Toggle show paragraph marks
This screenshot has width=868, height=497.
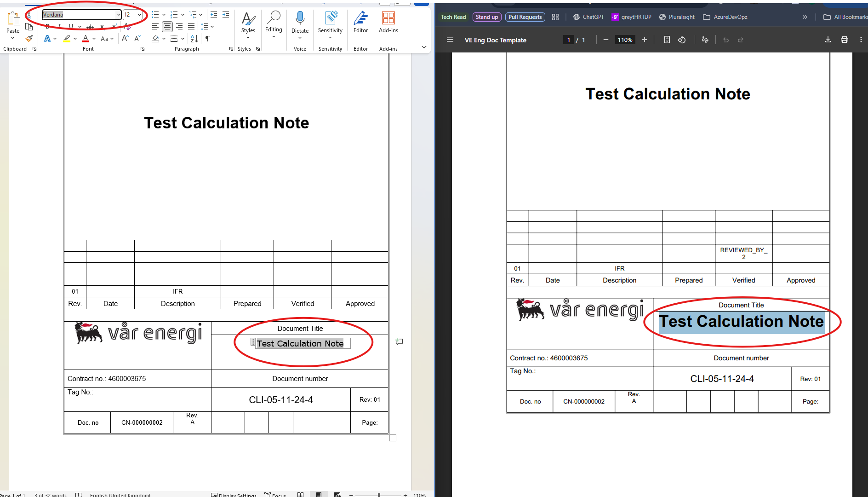208,39
